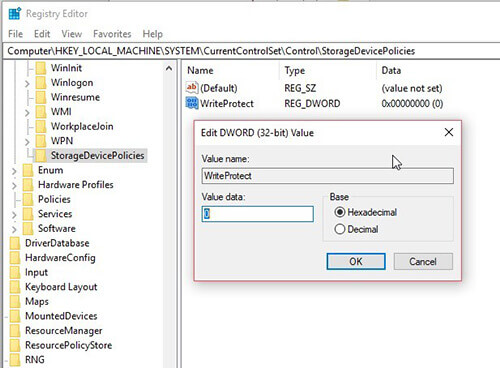Select the StorageDevicePolicies key label

tap(97, 156)
